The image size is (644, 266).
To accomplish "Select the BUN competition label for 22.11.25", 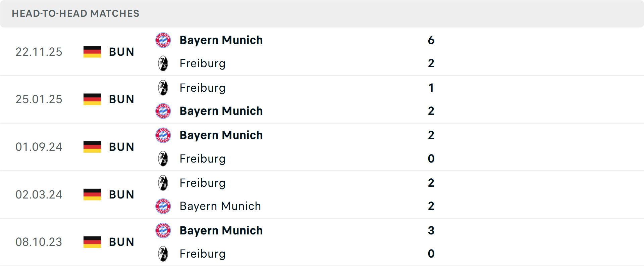I will pyautogui.click(x=121, y=52).
